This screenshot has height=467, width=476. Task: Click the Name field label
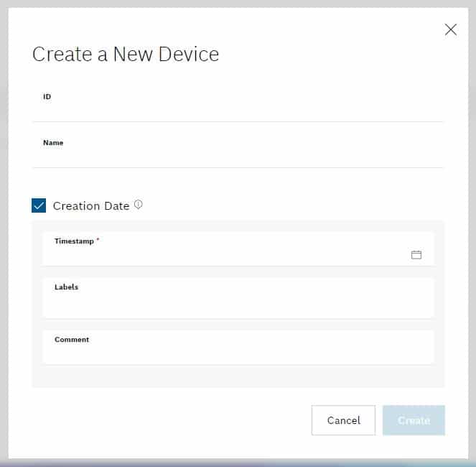point(53,142)
